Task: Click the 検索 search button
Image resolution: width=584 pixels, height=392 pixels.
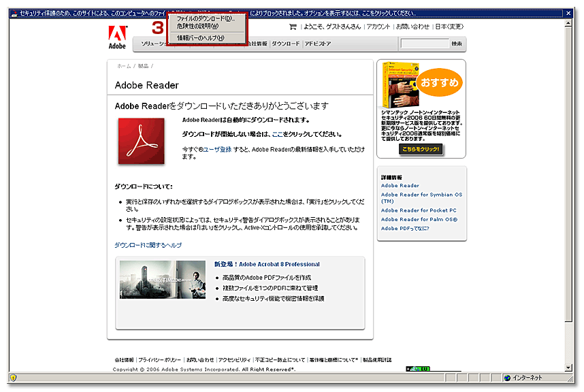Action: tap(457, 44)
